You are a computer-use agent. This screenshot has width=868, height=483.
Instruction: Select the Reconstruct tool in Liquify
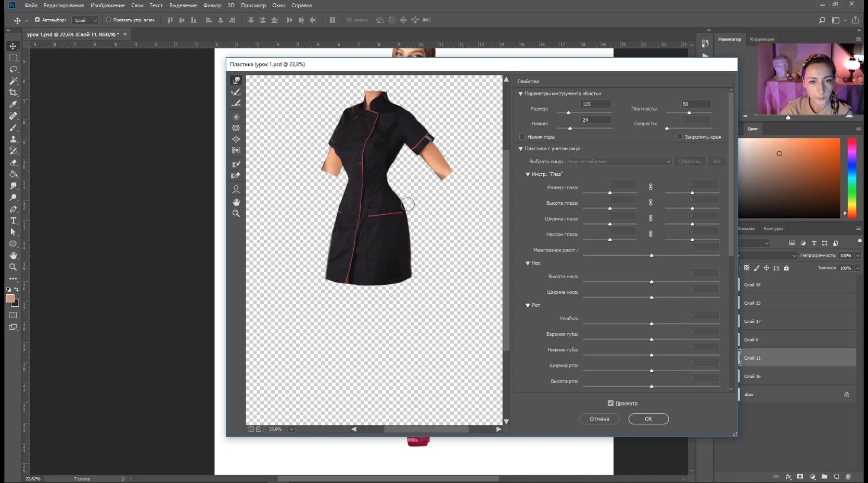pyautogui.click(x=236, y=92)
